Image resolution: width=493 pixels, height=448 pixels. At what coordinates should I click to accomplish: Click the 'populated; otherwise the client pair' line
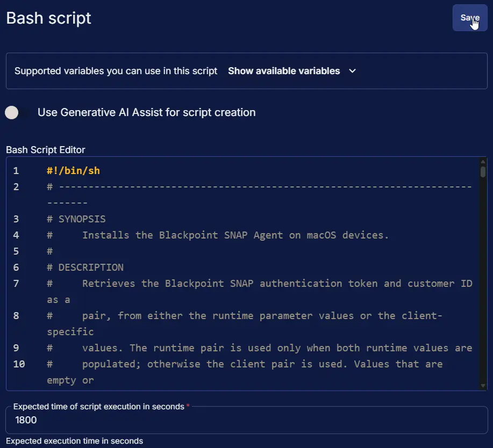(245, 372)
